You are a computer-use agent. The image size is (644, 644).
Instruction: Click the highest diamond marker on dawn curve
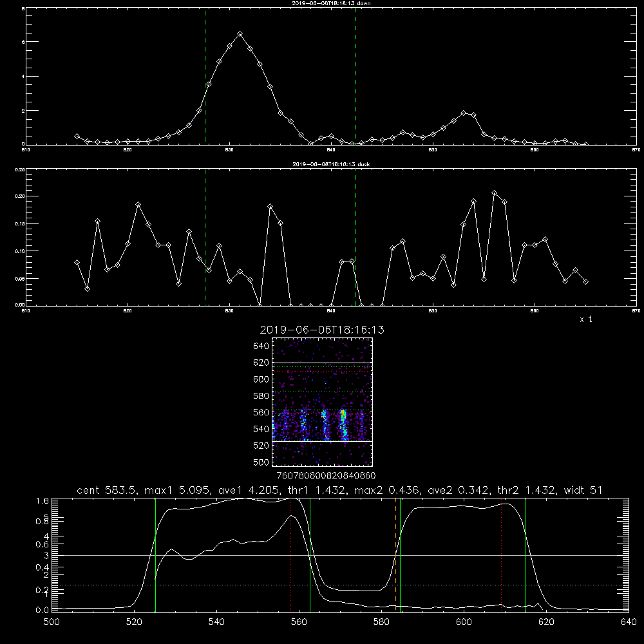tap(240, 33)
